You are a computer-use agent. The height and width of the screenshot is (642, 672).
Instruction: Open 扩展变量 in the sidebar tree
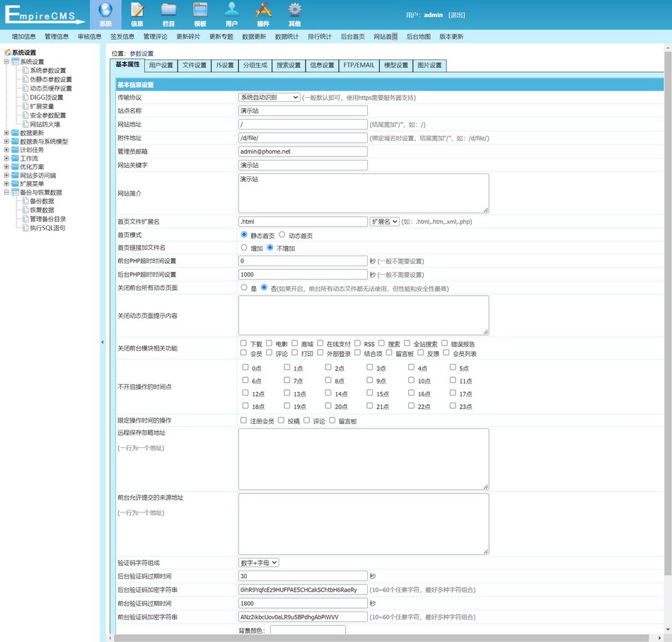[x=42, y=106]
